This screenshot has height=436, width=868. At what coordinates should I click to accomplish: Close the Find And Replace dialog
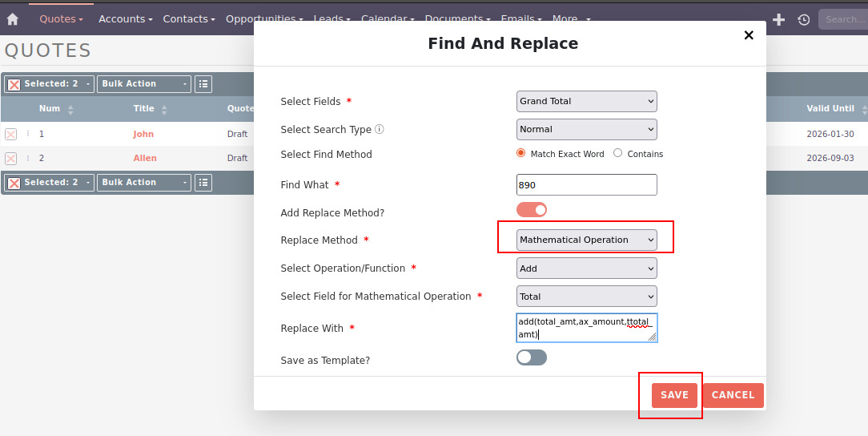point(749,35)
